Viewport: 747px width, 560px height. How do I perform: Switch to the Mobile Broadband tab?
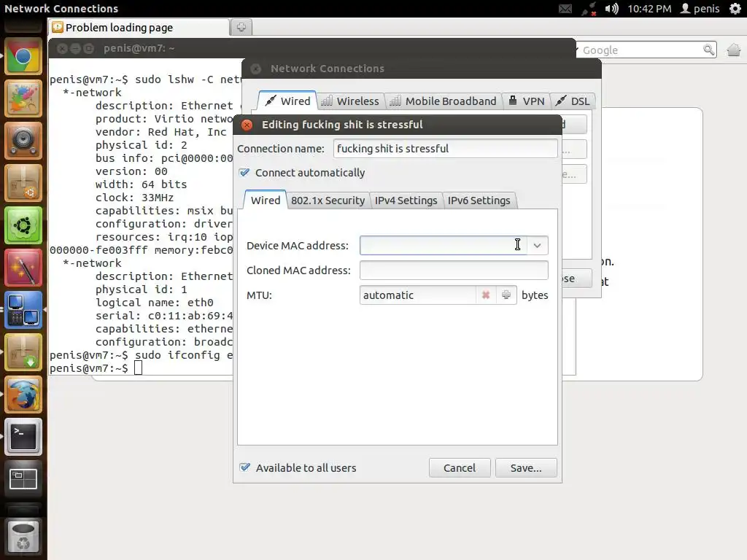pyautogui.click(x=443, y=101)
